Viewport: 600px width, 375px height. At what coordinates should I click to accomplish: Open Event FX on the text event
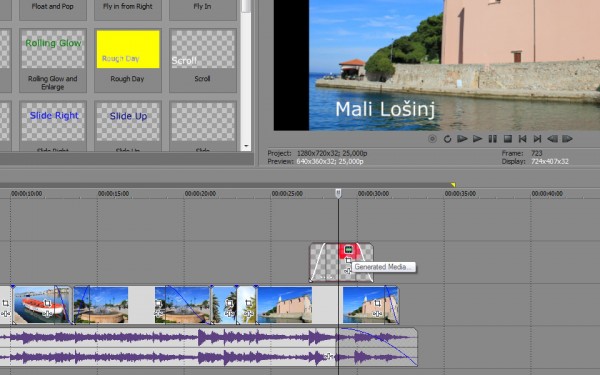(x=347, y=271)
